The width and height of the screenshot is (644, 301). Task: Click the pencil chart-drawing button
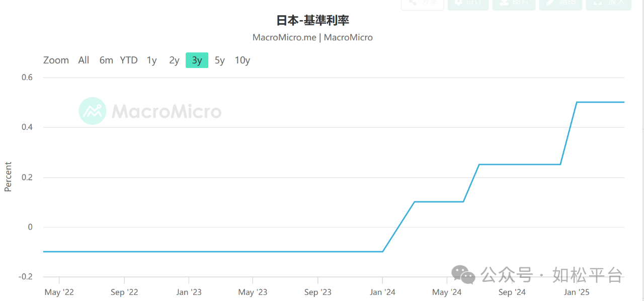[560, 4]
